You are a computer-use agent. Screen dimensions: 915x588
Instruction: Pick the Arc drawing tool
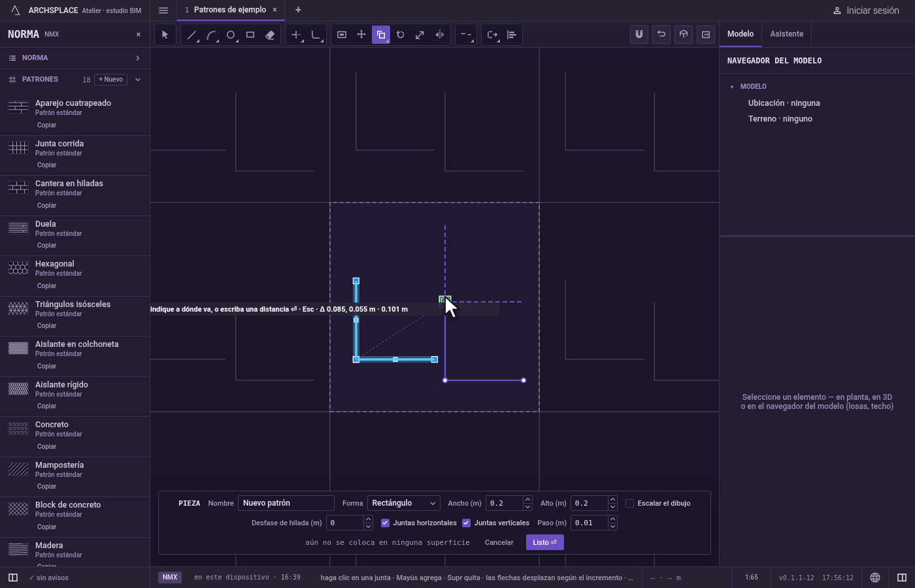coord(211,35)
